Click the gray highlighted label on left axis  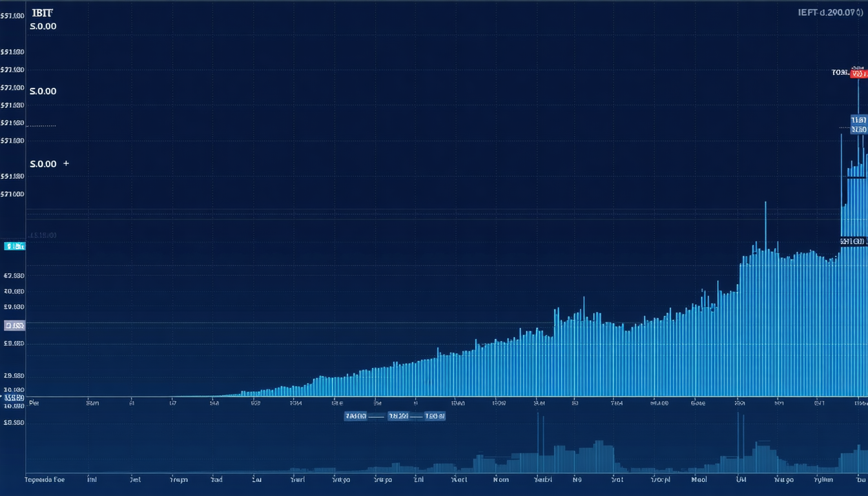click(14, 325)
